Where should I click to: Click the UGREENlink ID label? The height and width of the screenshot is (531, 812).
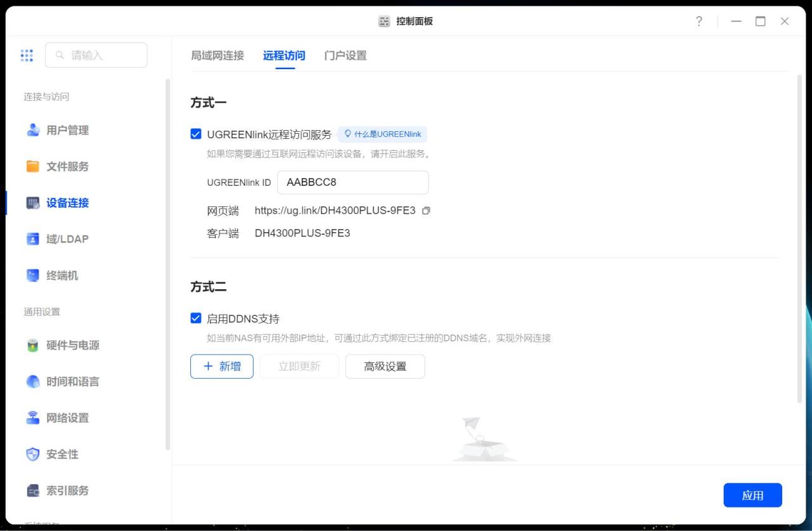pos(239,182)
